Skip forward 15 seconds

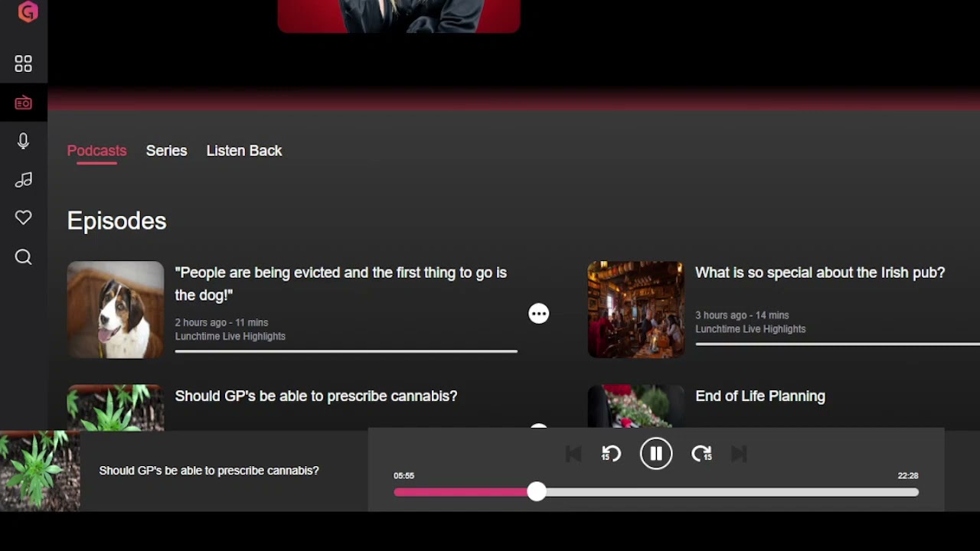(x=701, y=454)
